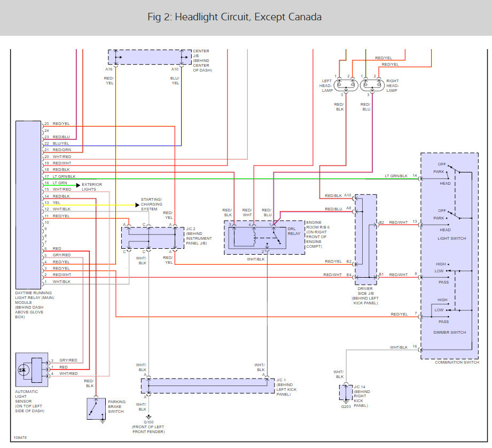Click the 'EXTERIOR LIGHTS' text
This screenshot has width=492, height=448.
pos(92,187)
